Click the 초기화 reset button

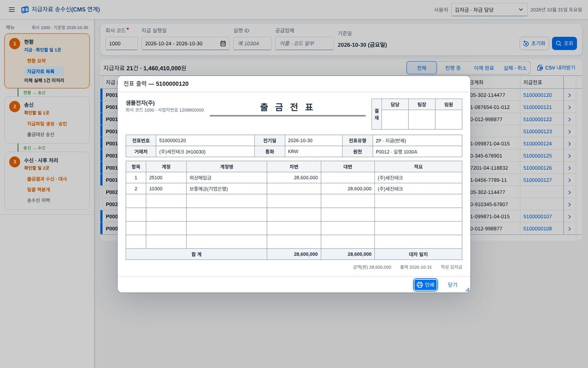click(534, 43)
